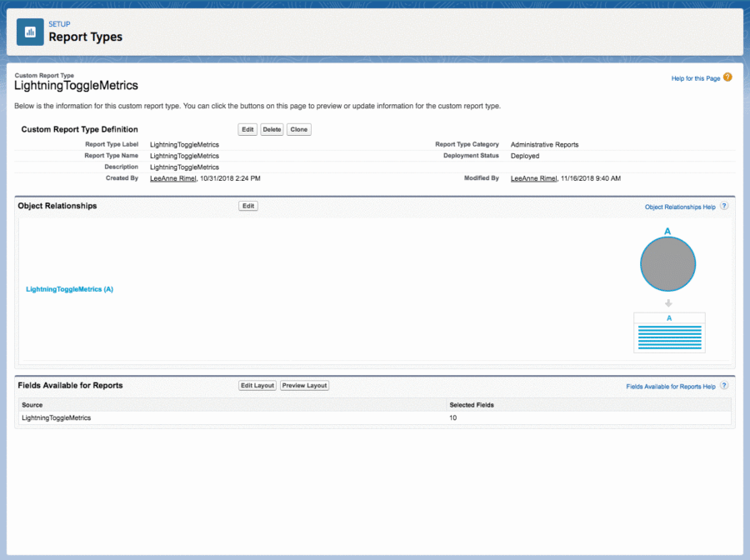This screenshot has height=560, width=750.
Task: Delete this custom report type
Action: [x=272, y=130]
